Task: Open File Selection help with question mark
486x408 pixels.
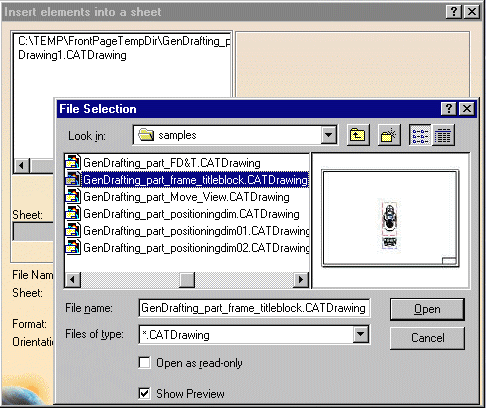Action: (449, 109)
